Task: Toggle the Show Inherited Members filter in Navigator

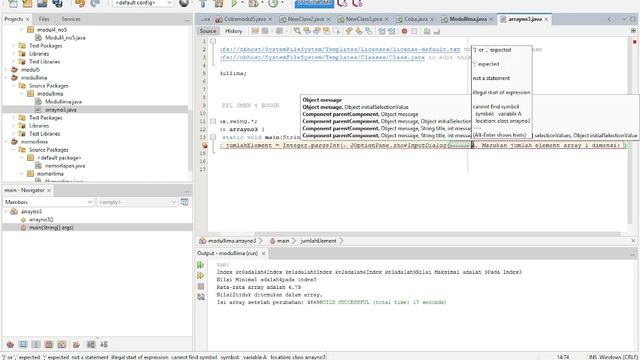Action: tap(10, 344)
